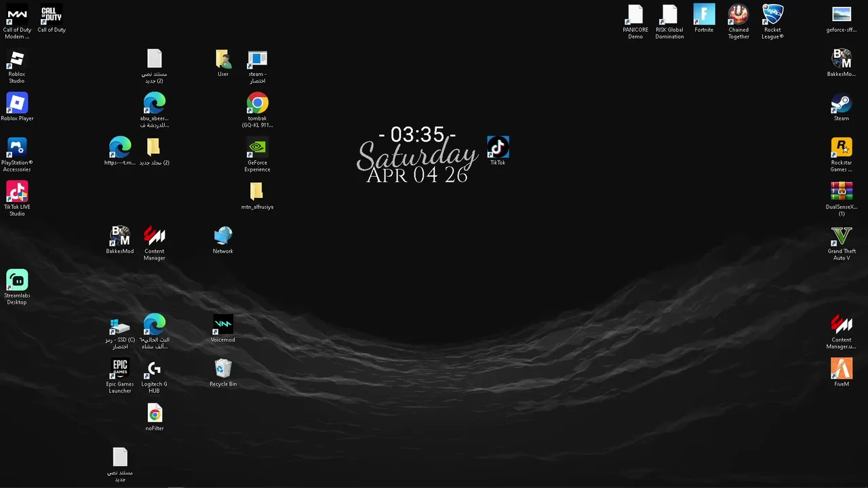Select the https---t.m Edge shortcut
The image size is (868, 488).
pos(120,151)
